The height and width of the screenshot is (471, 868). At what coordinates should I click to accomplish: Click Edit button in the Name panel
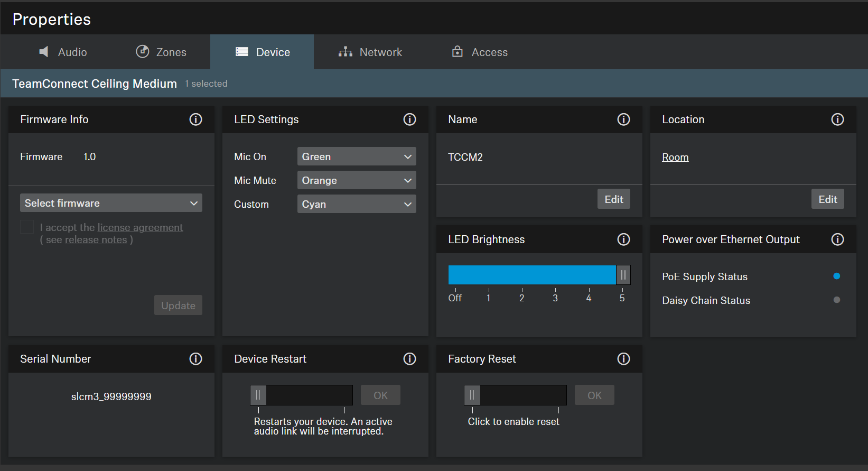[613, 199]
